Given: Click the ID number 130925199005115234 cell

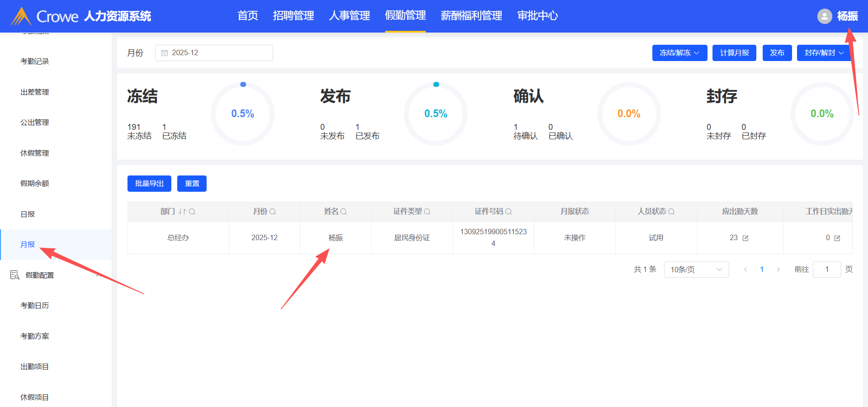Looking at the screenshot, I should point(493,238).
